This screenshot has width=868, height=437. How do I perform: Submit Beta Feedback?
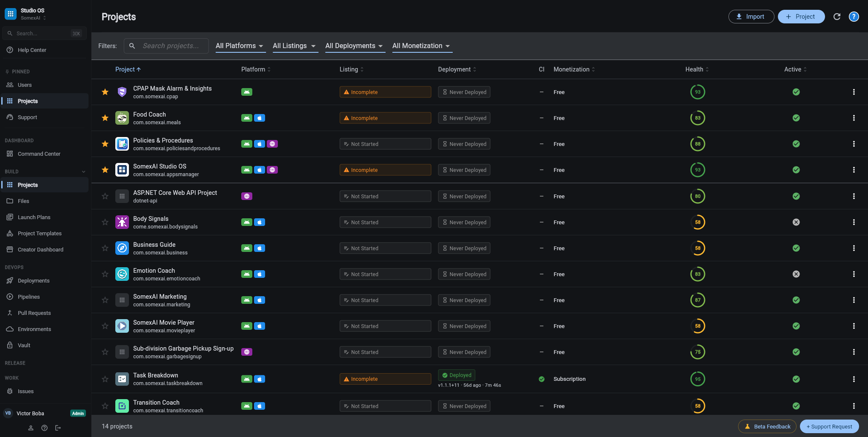click(x=767, y=426)
